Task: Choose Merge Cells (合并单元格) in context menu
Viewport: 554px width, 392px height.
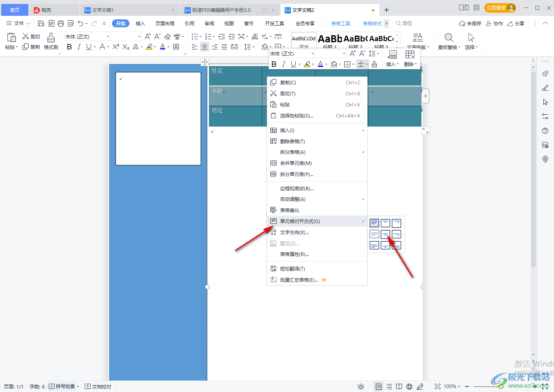Action: [x=317, y=163]
